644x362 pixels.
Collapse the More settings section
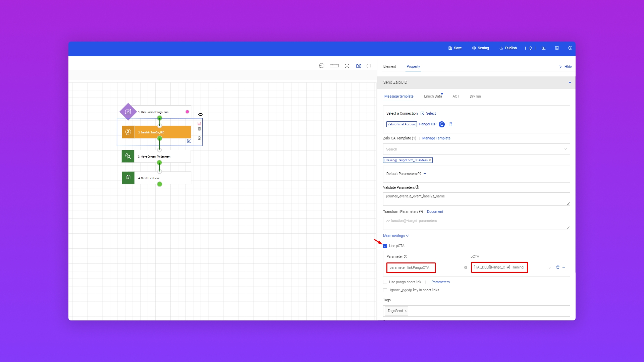point(396,236)
